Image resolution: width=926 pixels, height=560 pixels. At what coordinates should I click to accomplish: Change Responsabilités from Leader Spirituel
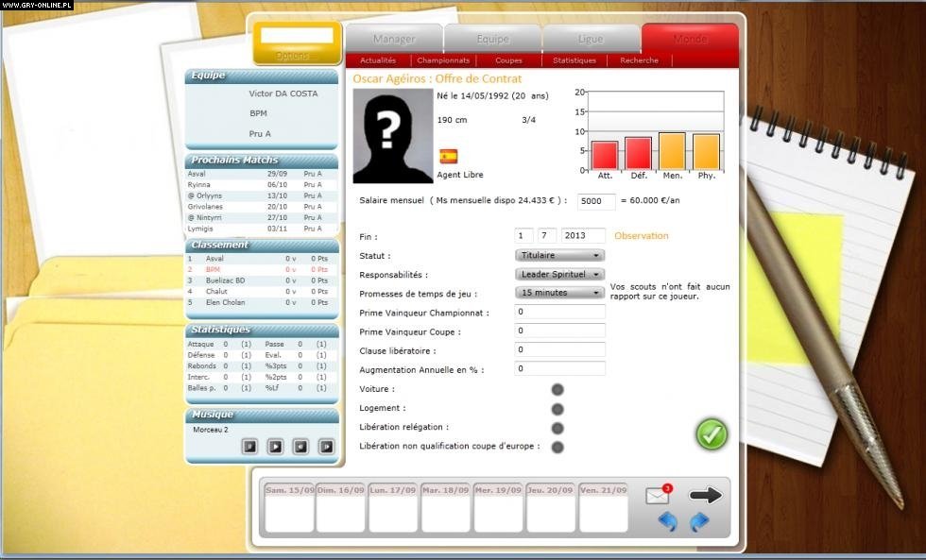coord(558,274)
